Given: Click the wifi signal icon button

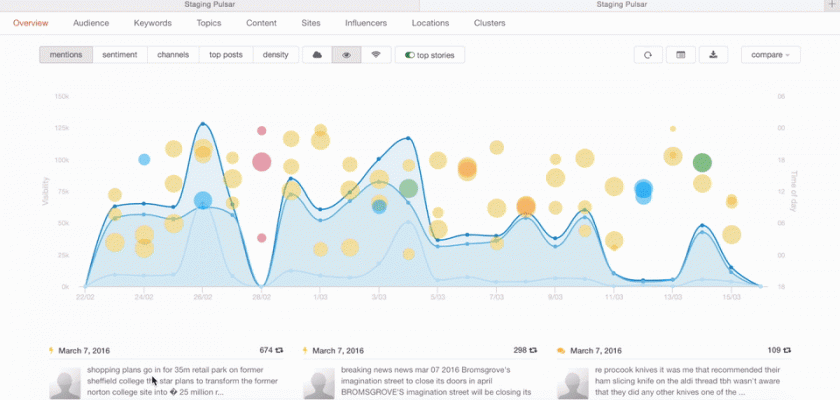Looking at the screenshot, I should click(x=375, y=55).
